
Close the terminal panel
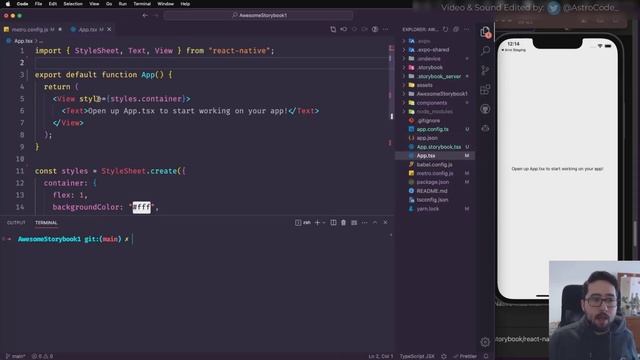pos(385,222)
